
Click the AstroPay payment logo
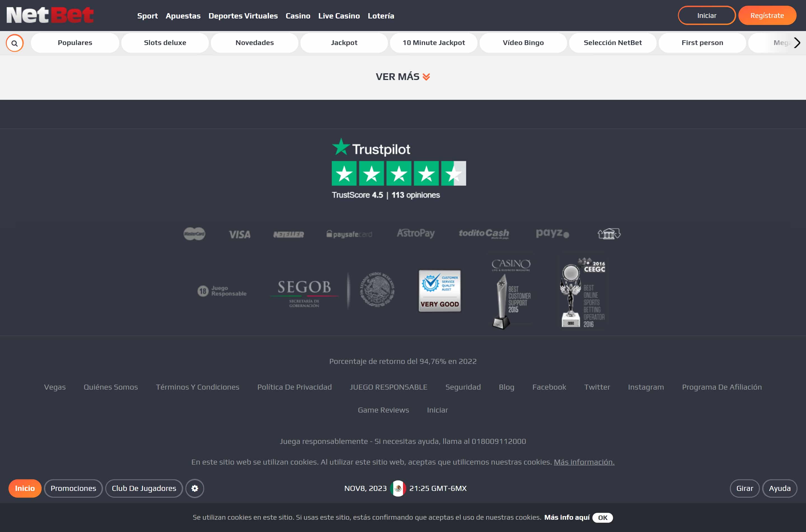[x=415, y=234]
